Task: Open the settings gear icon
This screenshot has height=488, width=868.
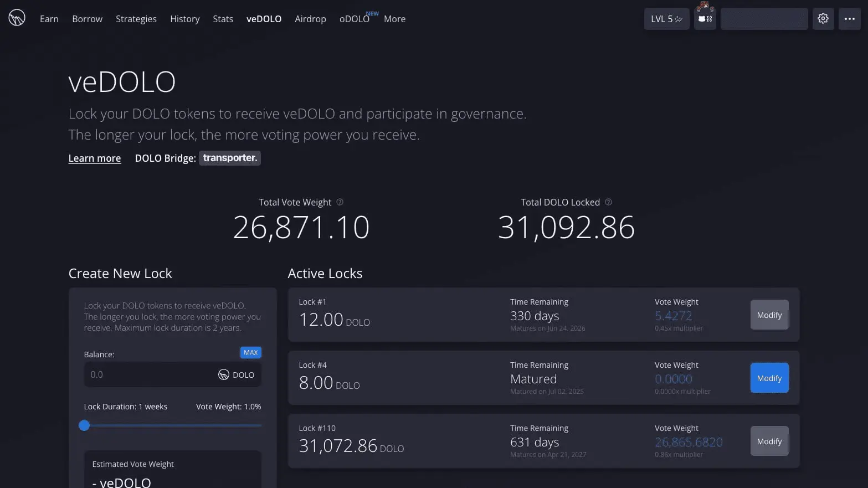Action: coord(823,19)
